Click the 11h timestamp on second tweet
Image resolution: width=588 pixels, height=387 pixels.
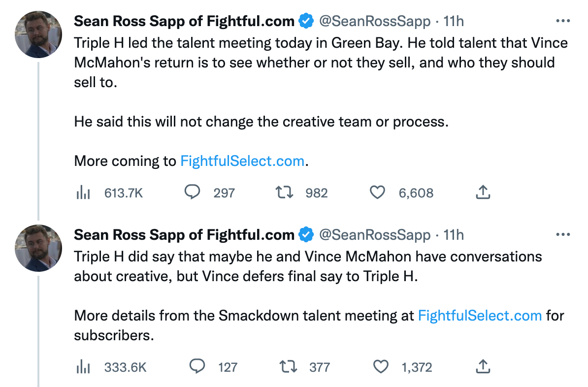tap(454, 235)
